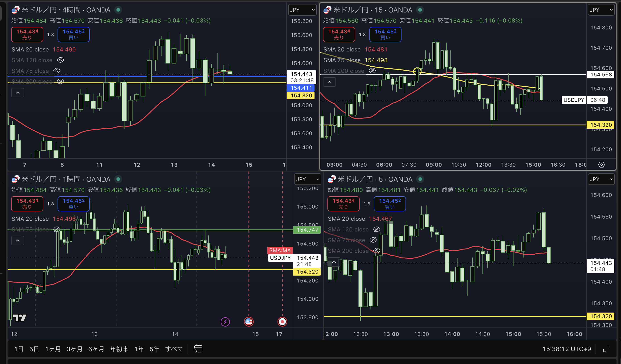
Task: Click the yellow 154.320 price label on 15-minute chart
Action: click(601, 125)
